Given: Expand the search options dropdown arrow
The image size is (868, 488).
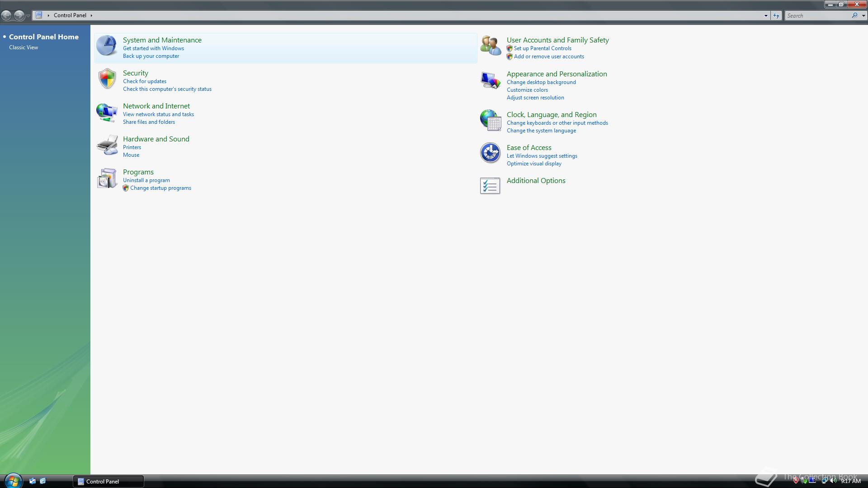Looking at the screenshot, I should [863, 15].
